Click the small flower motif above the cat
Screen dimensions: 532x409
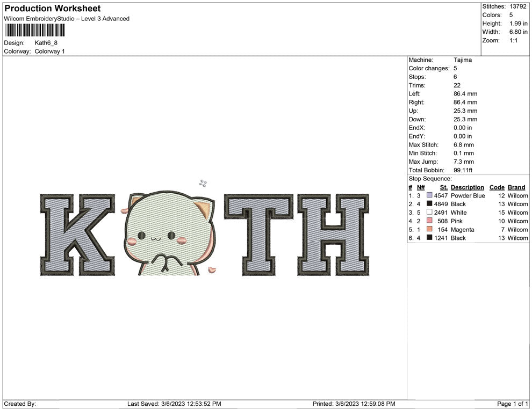click(203, 184)
